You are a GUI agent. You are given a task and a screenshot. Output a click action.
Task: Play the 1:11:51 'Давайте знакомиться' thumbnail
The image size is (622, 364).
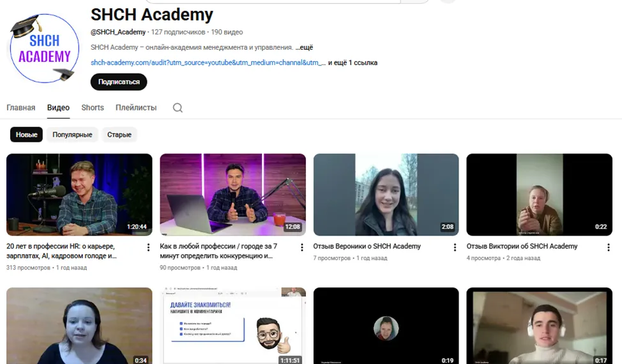pos(233,326)
